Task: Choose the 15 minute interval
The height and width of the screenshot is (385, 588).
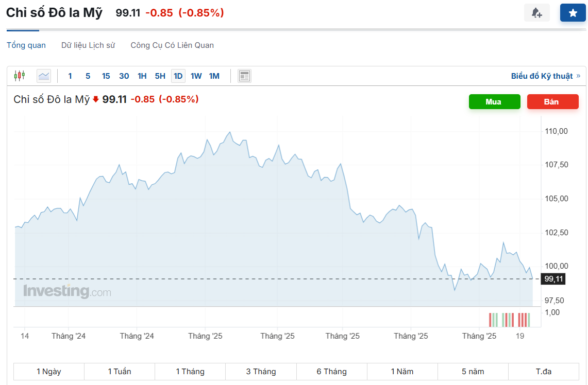Action: [106, 76]
